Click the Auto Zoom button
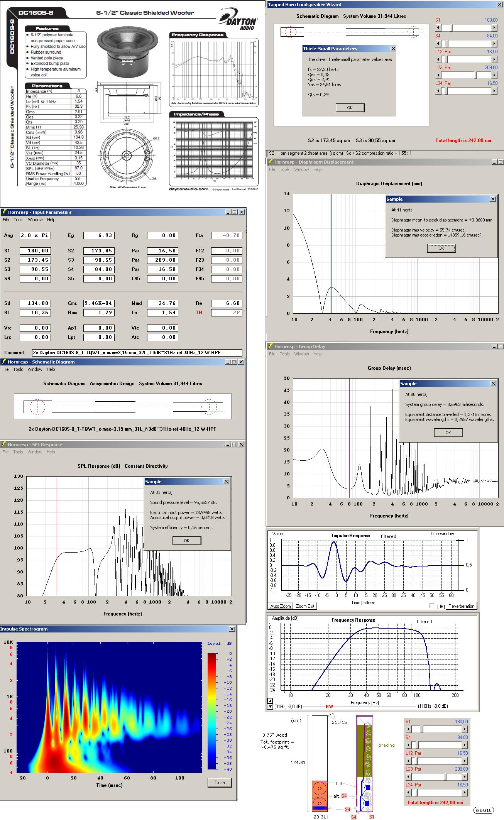This screenshot has width=504, height=820. coord(281,606)
